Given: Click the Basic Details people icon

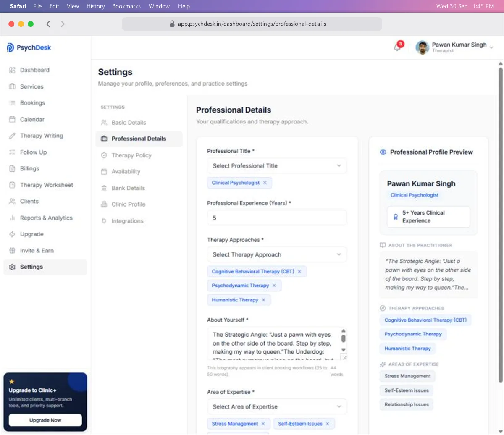Looking at the screenshot, I should click(x=104, y=123).
